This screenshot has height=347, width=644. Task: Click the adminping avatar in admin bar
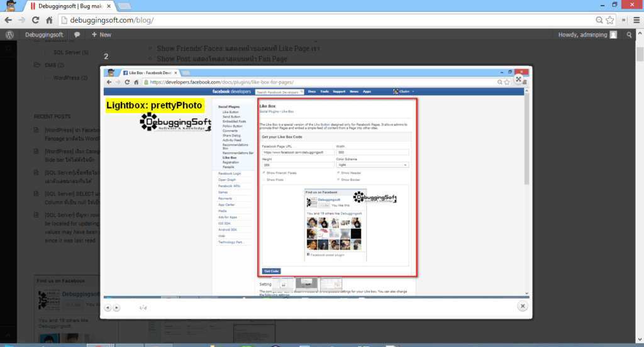(x=613, y=35)
